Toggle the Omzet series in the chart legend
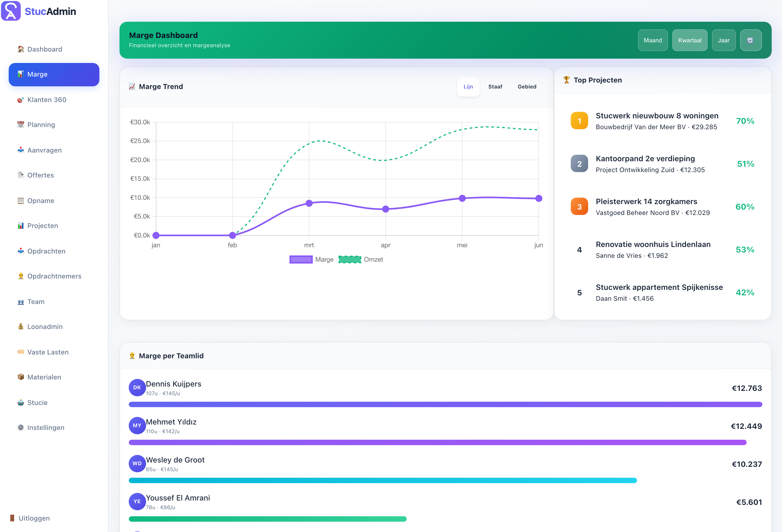This screenshot has width=782, height=532. [x=361, y=259]
